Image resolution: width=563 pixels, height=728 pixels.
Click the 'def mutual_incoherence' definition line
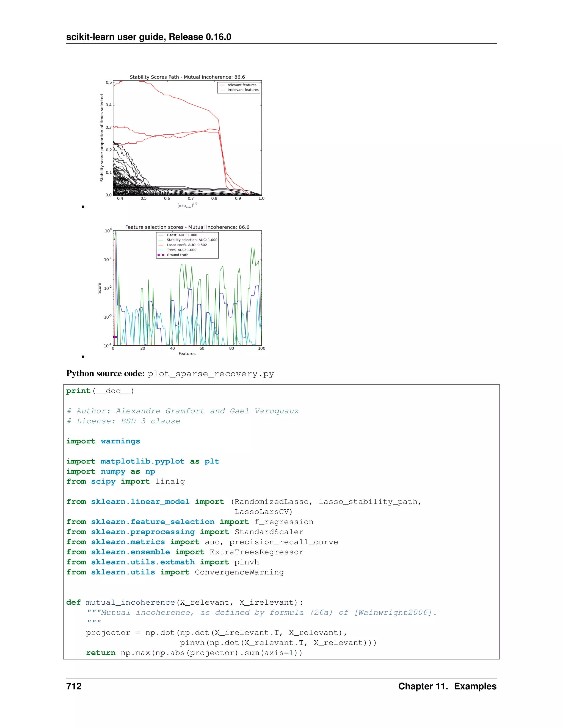pos(185,602)
